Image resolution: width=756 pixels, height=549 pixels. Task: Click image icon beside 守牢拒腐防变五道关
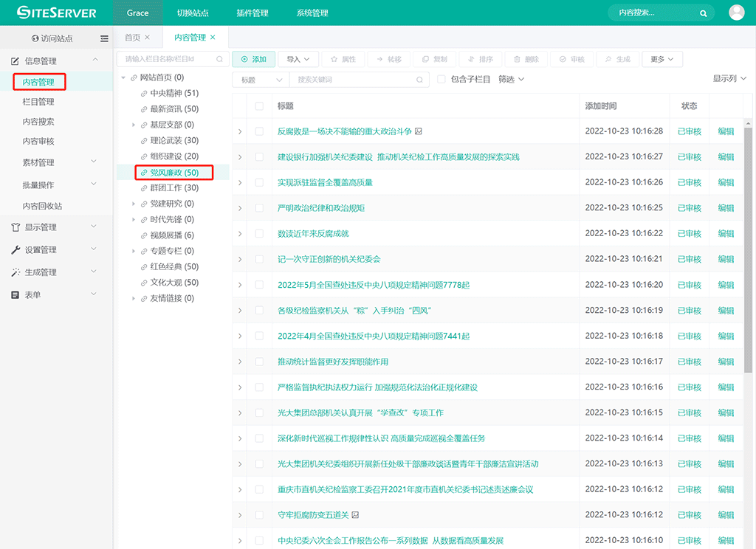[x=355, y=515]
